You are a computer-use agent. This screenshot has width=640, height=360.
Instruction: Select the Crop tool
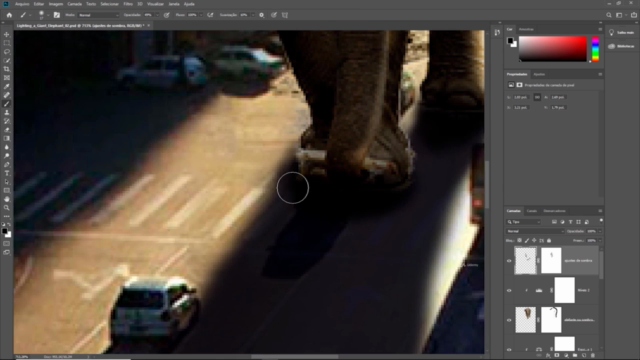(x=7, y=69)
